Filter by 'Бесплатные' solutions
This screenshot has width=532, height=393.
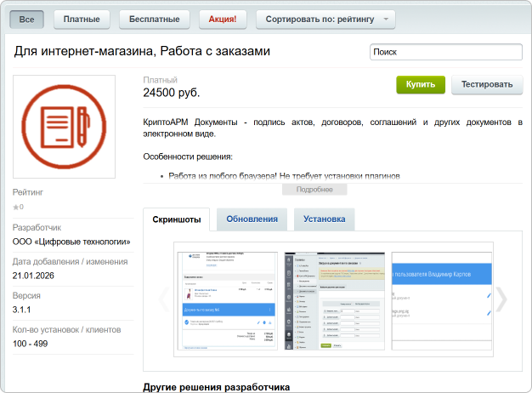[155, 20]
